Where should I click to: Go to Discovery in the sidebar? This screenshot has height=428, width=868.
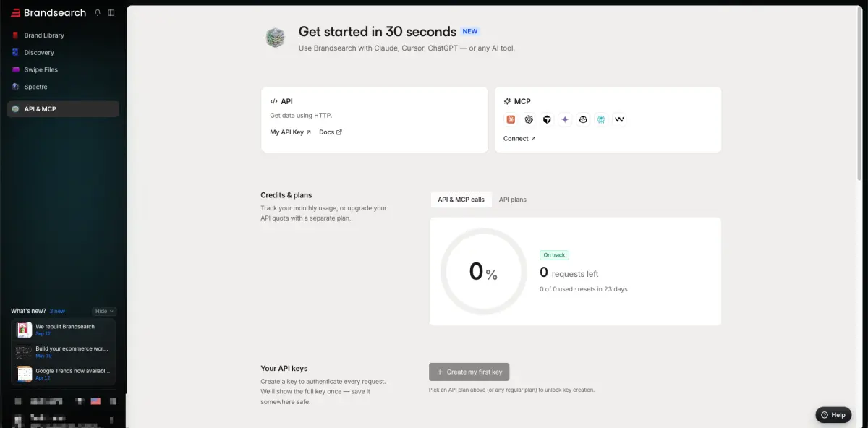[63, 52]
